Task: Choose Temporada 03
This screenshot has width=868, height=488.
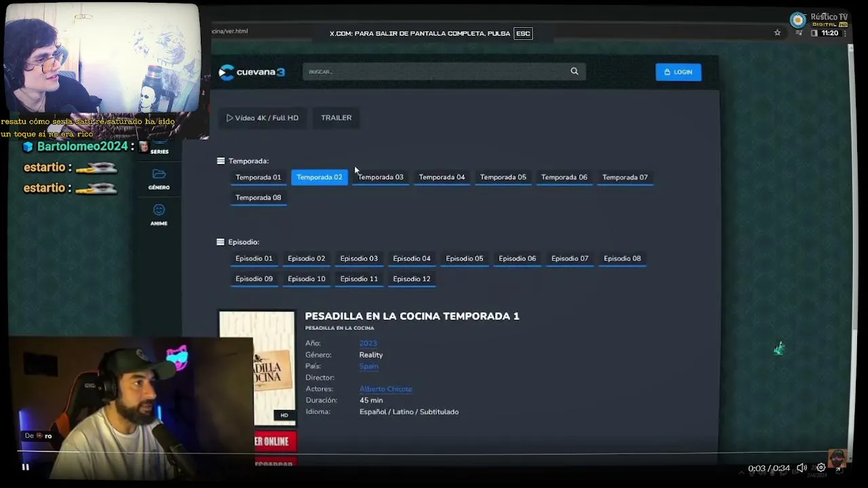Action: tap(380, 177)
